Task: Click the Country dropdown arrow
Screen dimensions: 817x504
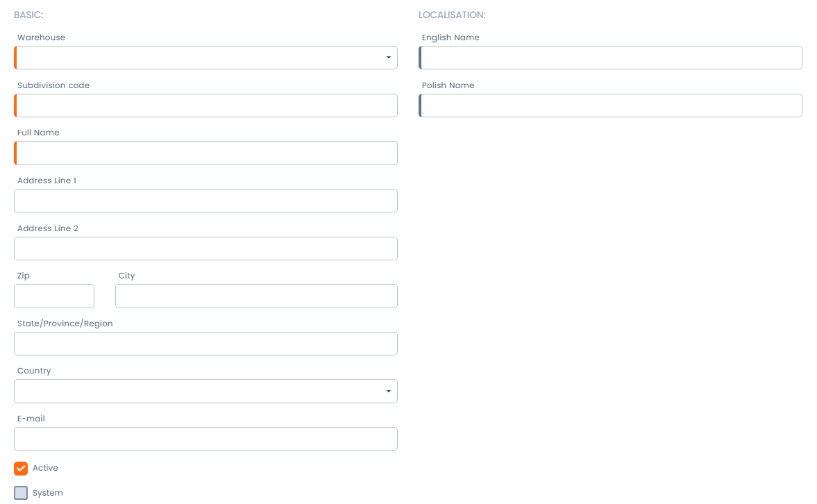Action: [389, 392]
